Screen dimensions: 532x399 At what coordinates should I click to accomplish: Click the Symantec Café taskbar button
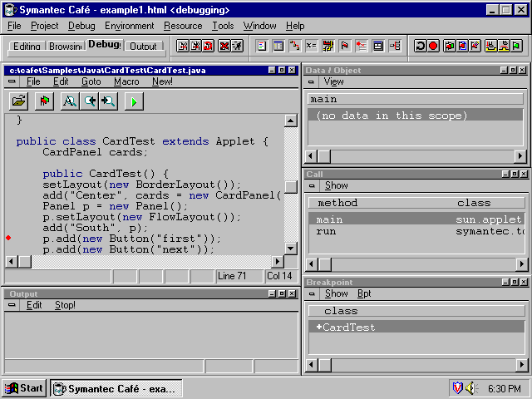point(116,388)
